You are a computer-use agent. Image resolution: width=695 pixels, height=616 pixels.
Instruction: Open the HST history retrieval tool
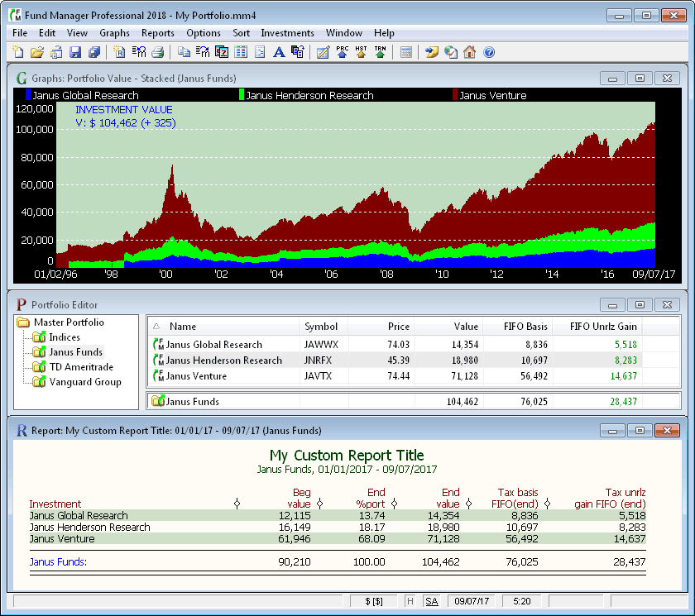pos(359,52)
